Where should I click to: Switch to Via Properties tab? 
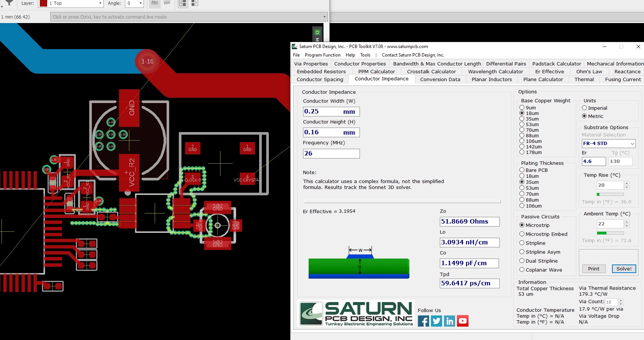[311, 64]
